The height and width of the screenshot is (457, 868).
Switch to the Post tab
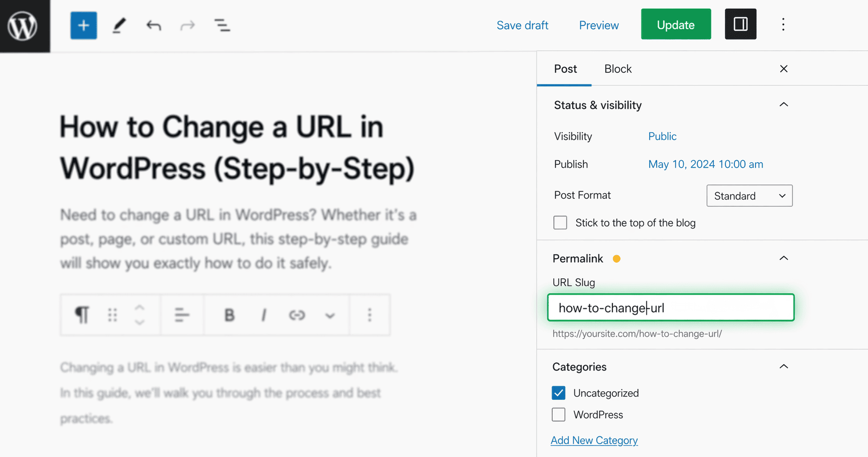pyautogui.click(x=565, y=69)
